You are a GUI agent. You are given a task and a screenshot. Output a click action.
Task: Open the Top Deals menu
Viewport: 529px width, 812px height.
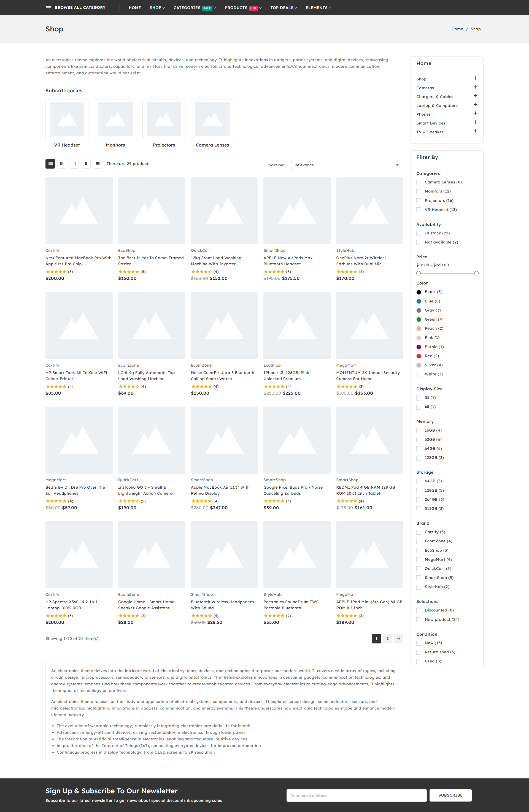pos(284,7)
